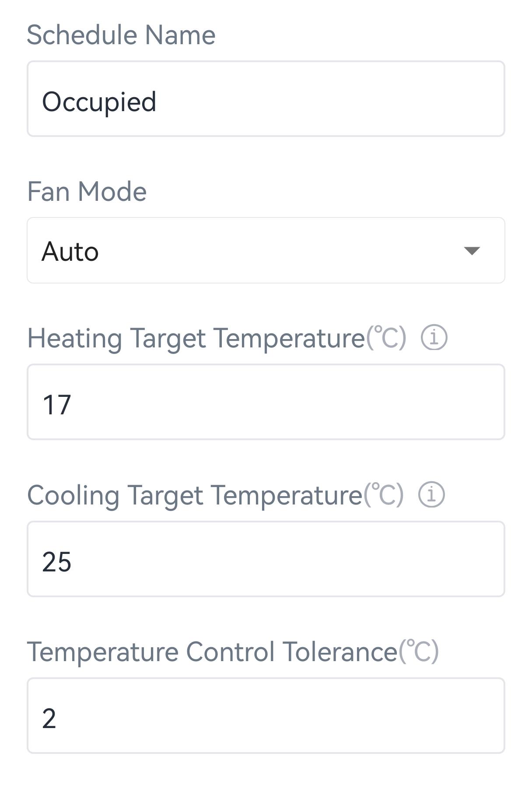Show info for Cooling Target Temperature

coord(431,495)
